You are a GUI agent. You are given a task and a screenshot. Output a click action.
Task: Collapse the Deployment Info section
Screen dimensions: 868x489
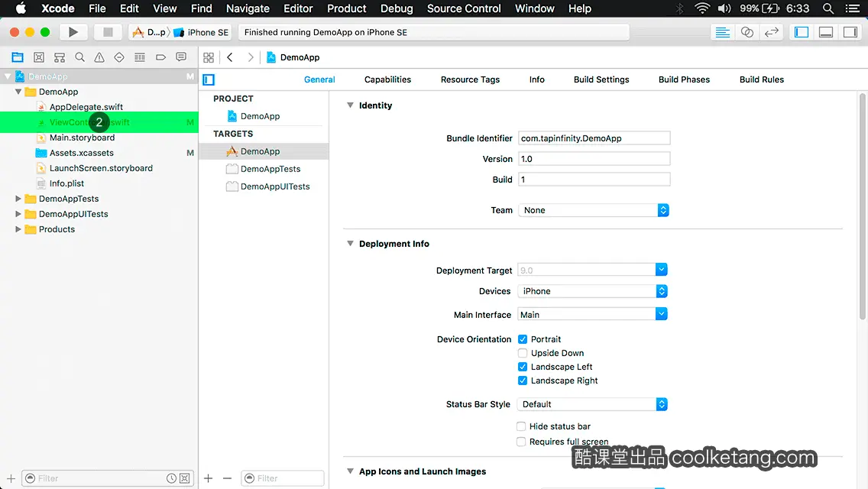(x=350, y=243)
